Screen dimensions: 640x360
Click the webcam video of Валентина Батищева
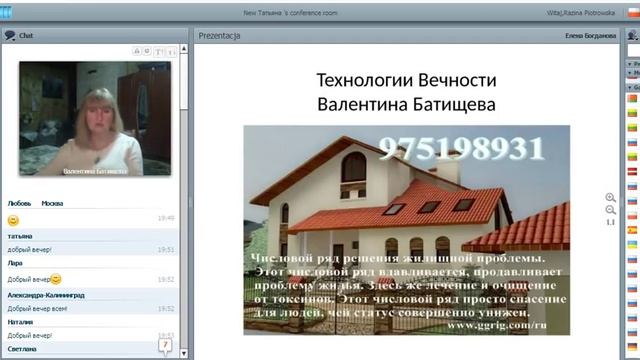[95, 118]
